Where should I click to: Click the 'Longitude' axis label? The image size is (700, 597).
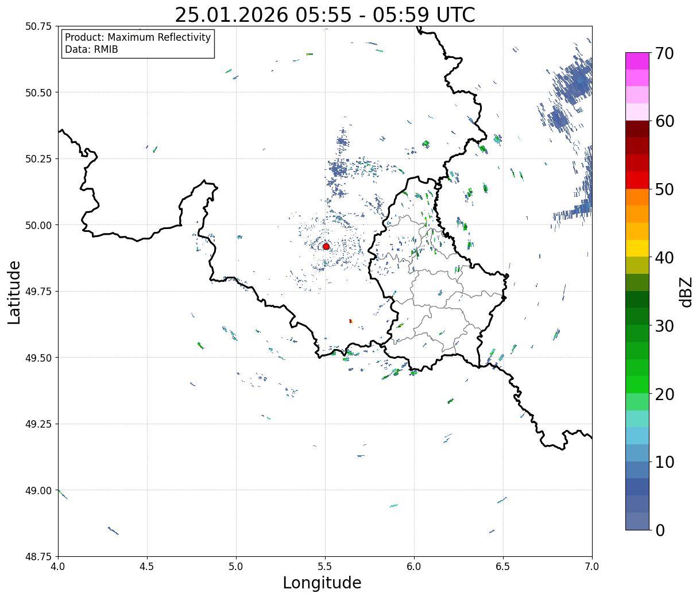coord(322,583)
